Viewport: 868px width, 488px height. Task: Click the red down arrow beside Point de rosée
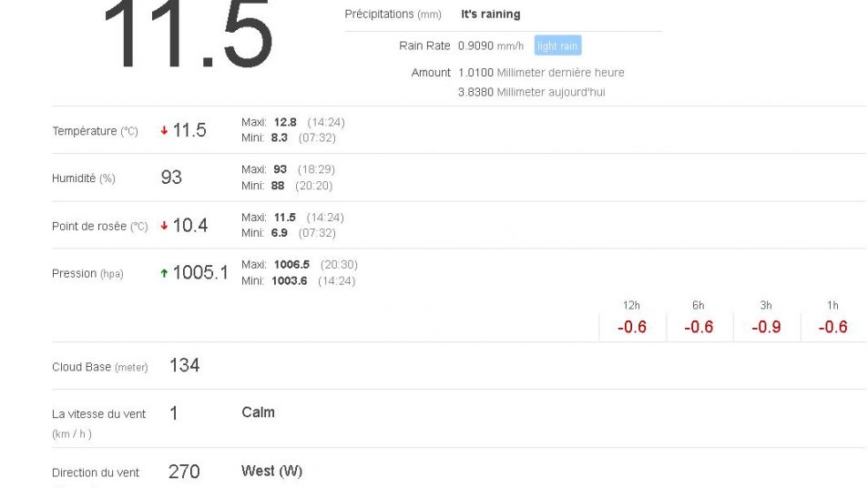pos(164,226)
